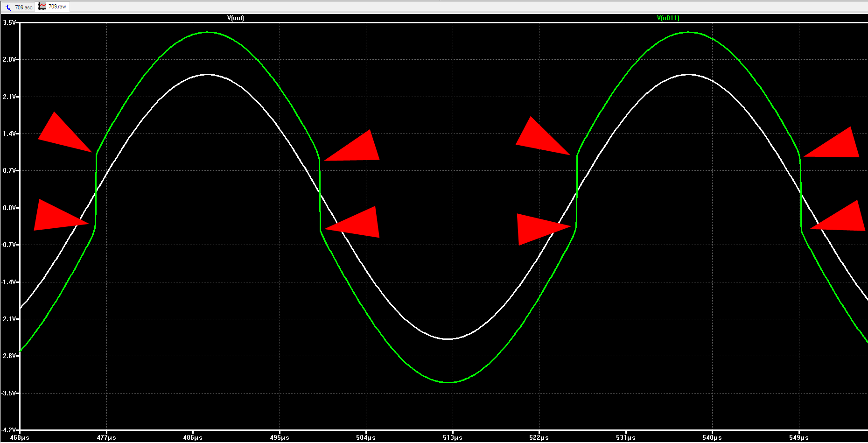Click the V(out) trace label
The image size is (868, 443).
tap(236, 18)
